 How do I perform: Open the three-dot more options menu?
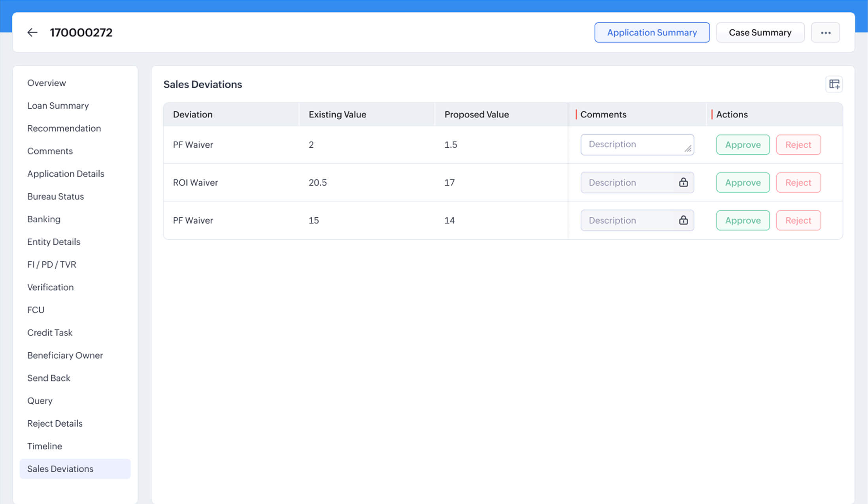click(x=825, y=32)
